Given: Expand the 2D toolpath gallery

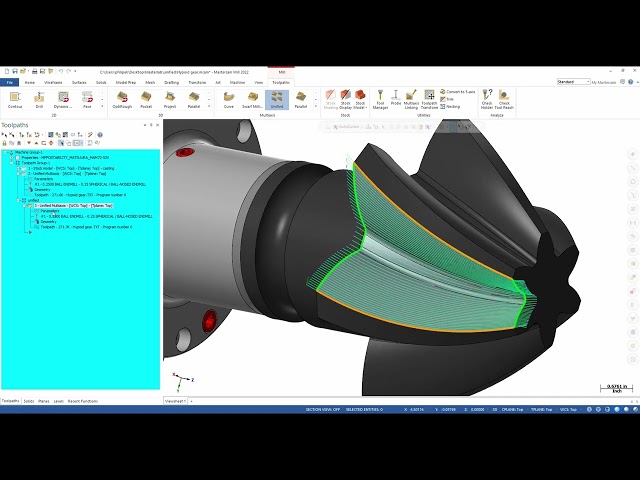Looking at the screenshot, I should [x=102, y=107].
